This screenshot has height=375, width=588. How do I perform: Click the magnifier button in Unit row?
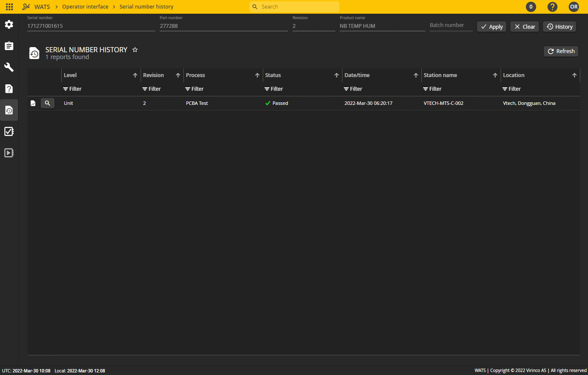[x=48, y=103]
